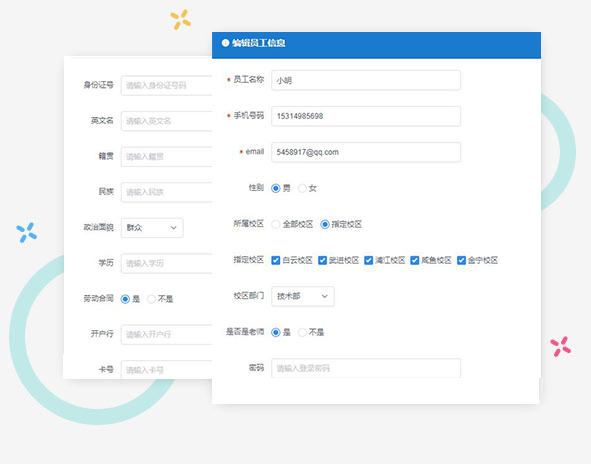Toggle the 咸鱼校区 checkbox
This screenshot has height=464, width=591.
pos(415,260)
